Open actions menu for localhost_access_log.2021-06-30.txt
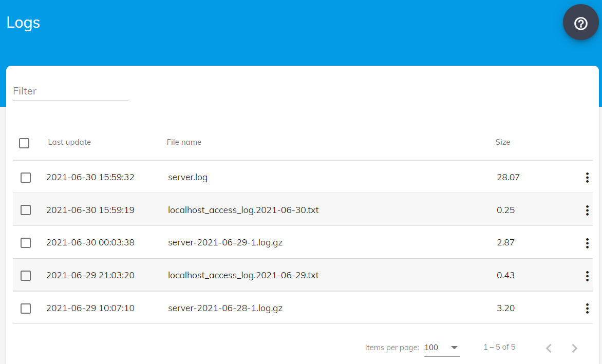This screenshot has height=364, width=602. tap(587, 210)
